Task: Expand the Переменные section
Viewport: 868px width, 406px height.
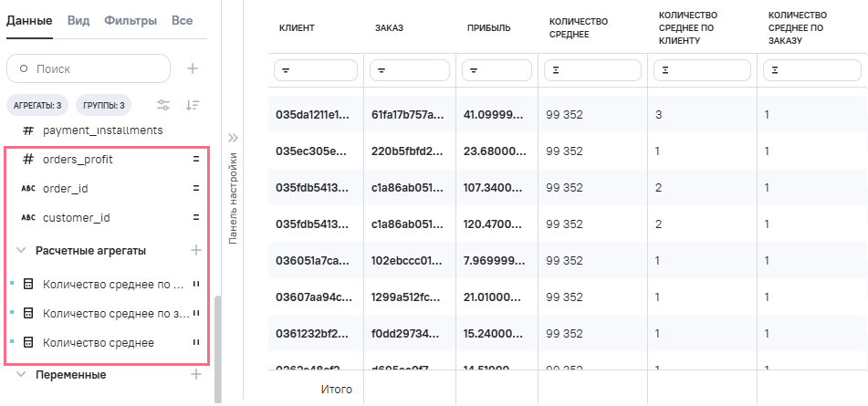Action: click(21, 374)
